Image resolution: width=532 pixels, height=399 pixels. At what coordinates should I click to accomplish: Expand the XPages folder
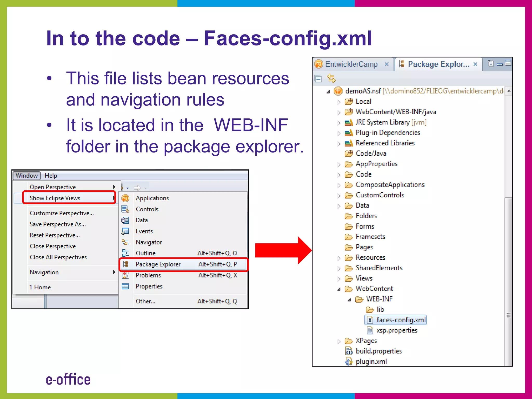tap(339, 341)
